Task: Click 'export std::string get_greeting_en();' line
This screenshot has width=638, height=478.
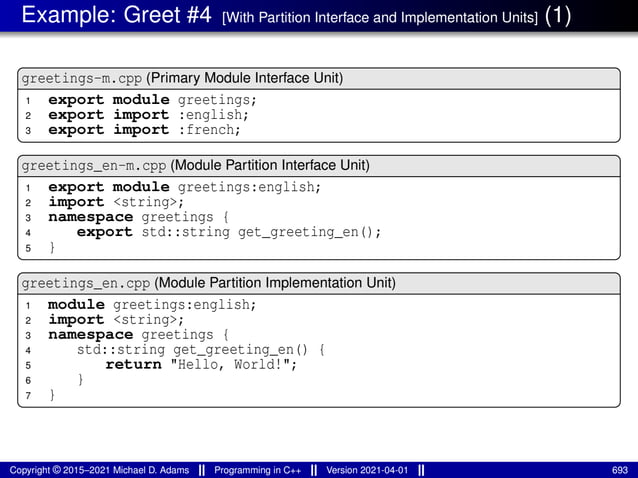Action: [229, 232]
